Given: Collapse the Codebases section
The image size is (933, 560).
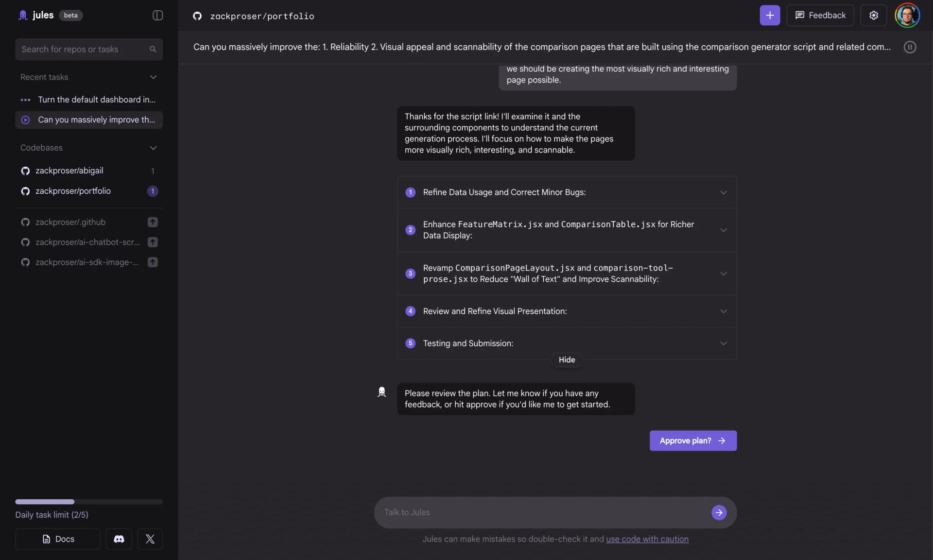Looking at the screenshot, I should [153, 148].
